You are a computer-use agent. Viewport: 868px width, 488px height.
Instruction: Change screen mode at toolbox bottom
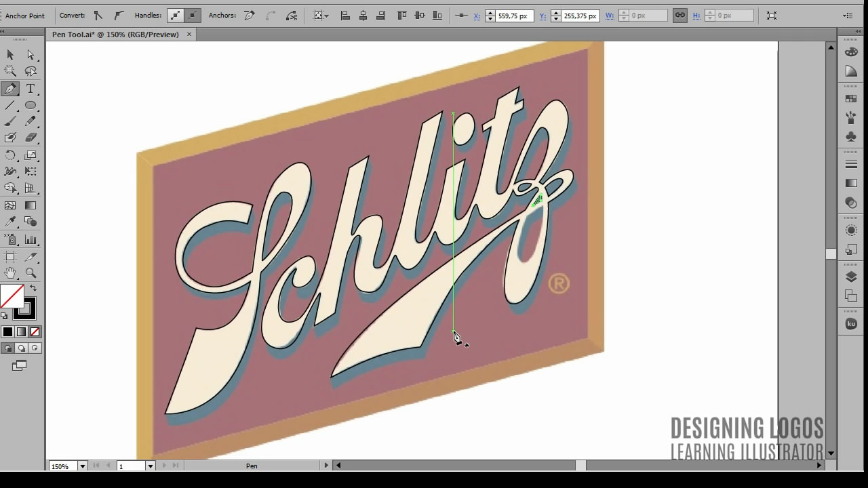19,366
